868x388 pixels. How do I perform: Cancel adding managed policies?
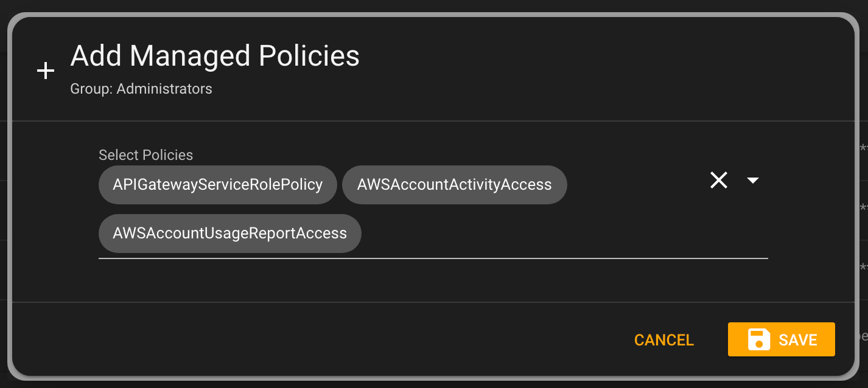pyautogui.click(x=664, y=339)
